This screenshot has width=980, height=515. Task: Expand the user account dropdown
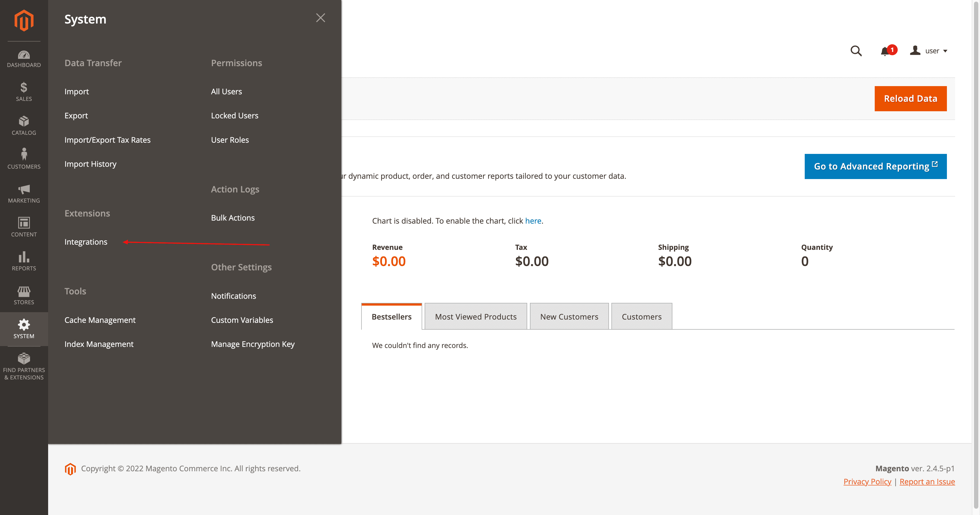929,51
